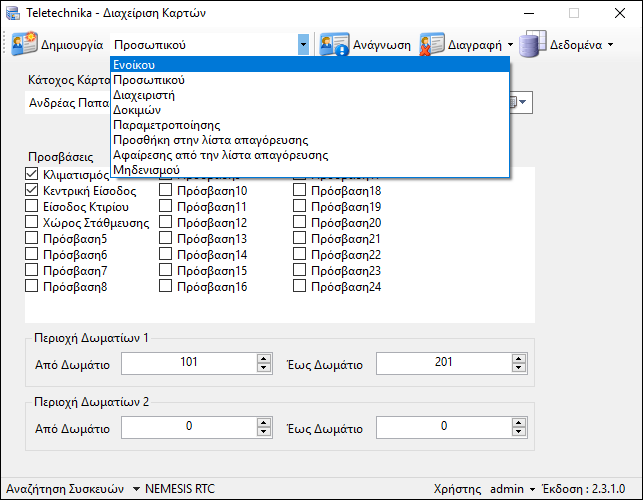Uncheck the Κεντρική Είσοδος checkbox
This screenshot has height=500, width=643.
point(31,190)
